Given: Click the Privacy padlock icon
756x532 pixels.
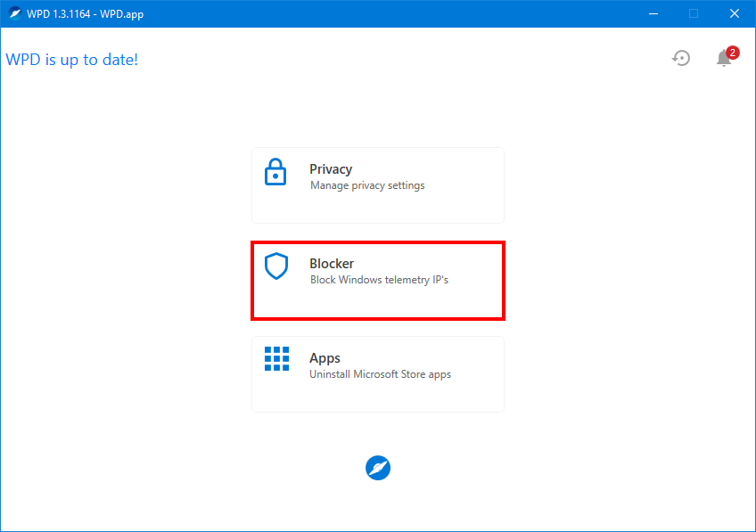Looking at the screenshot, I should (x=275, y=172).
